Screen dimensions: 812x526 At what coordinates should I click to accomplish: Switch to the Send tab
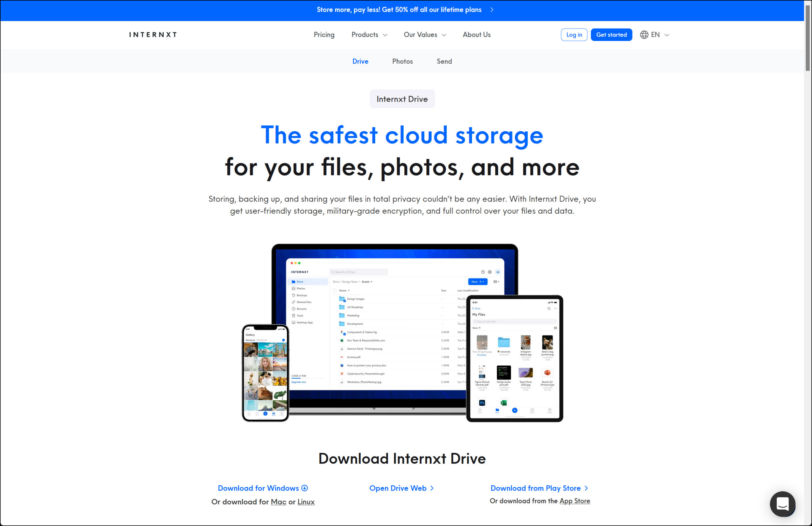(444, 61)
